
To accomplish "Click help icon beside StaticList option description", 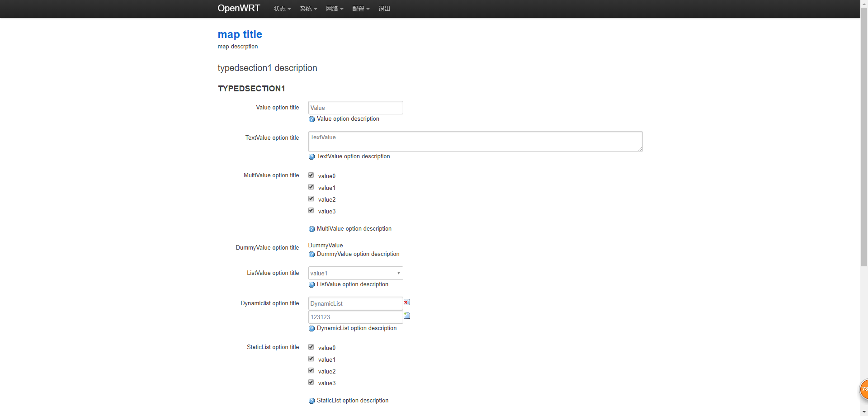I will coord(311,401).
